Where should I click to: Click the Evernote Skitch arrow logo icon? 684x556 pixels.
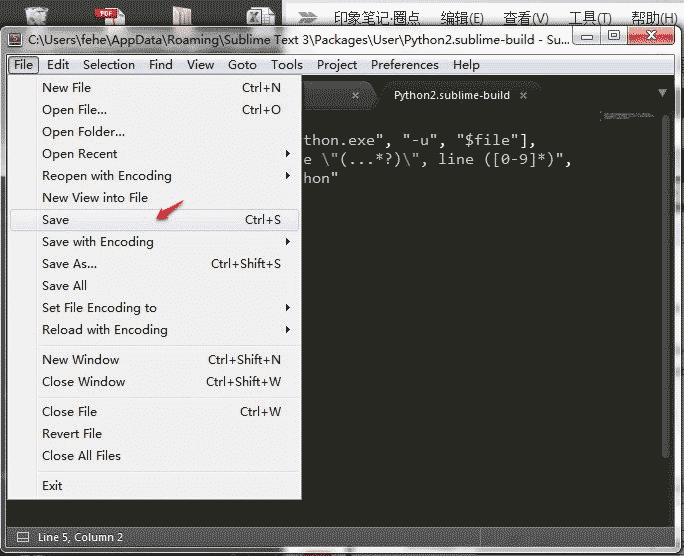[308, 18]
